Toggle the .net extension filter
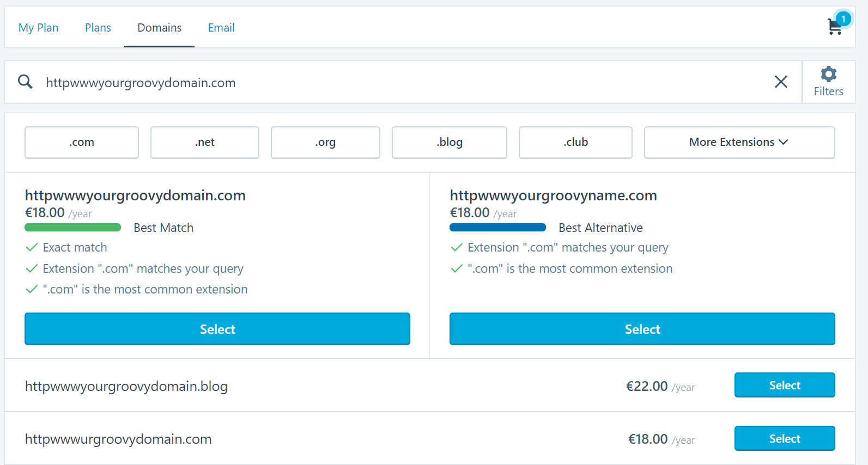Viewport: 868px width, 465px height. coord(205,143)
